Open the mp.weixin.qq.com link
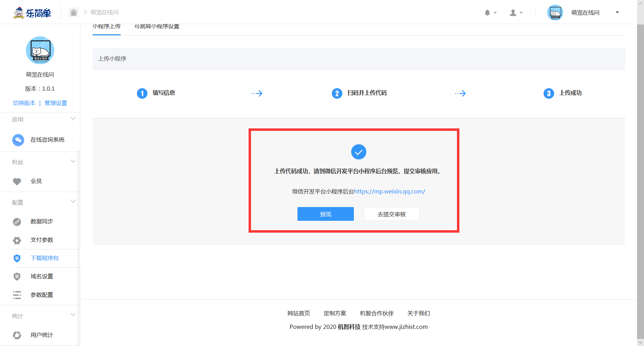The image size is (644, 346). (390, 191)
